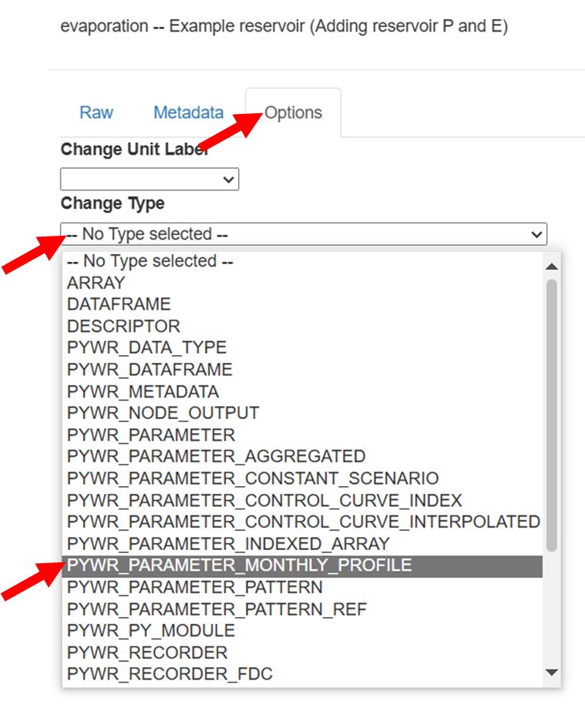Select the Options tab
This screenshot has width=585, height=728.
click(x=293, y=112)
